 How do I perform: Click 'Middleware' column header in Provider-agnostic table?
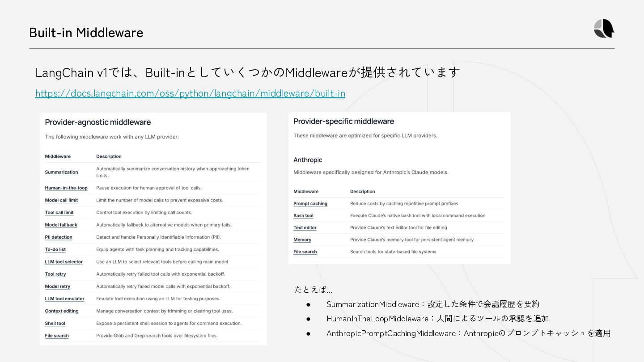tap(58, 156)
